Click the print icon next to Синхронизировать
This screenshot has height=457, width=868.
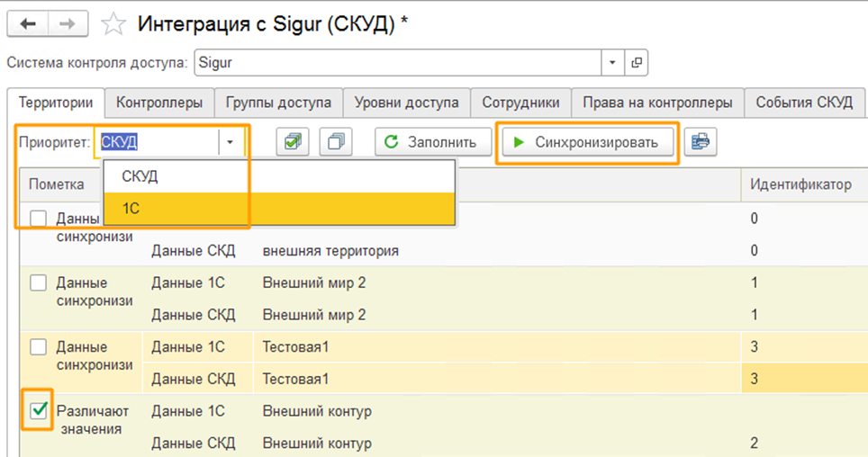(x=700, y=142)
